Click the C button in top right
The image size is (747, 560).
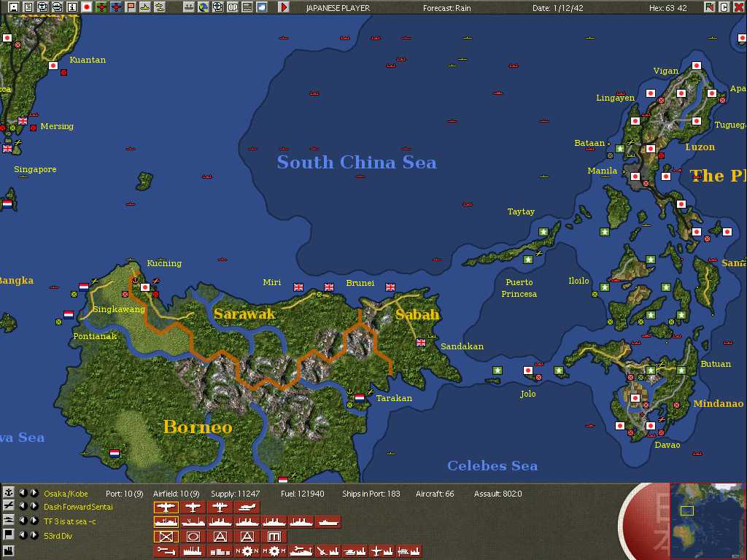tap(724, 7)
